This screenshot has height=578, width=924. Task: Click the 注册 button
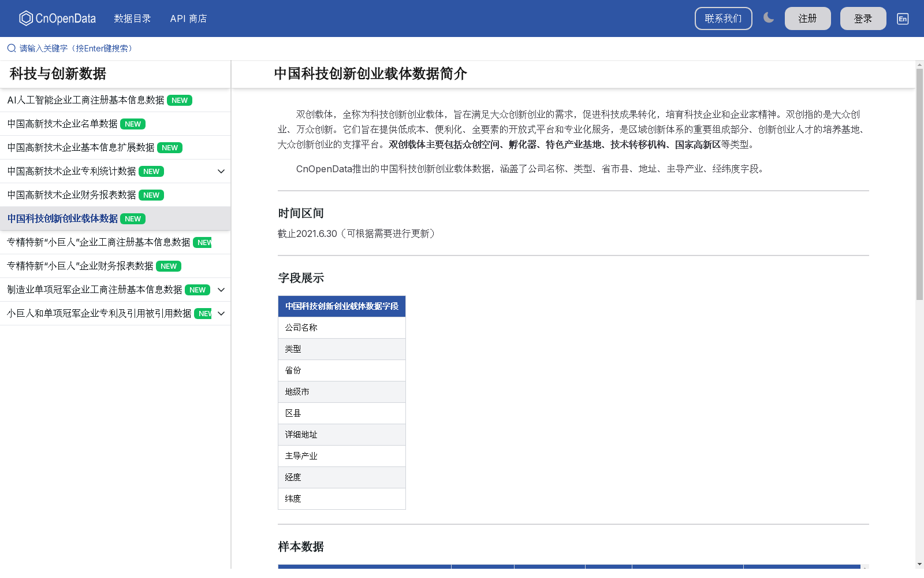(807, 18)
